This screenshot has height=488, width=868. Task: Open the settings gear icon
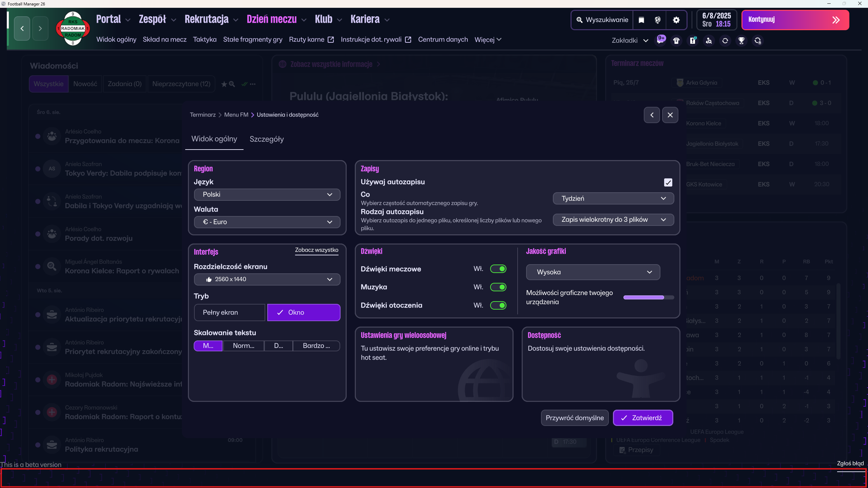[676, 20]
